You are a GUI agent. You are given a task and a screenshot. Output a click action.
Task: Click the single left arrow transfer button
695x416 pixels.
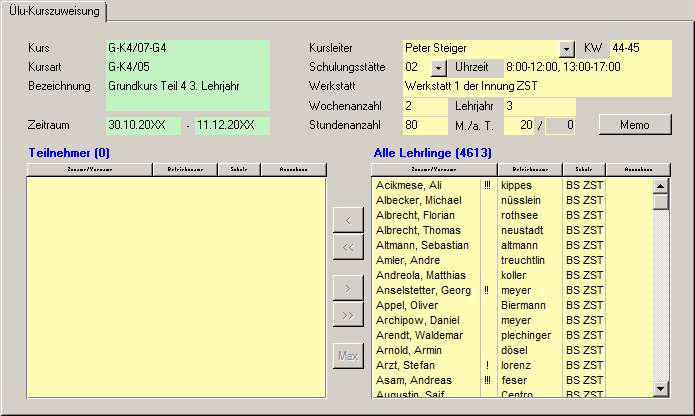pos(347,219)
